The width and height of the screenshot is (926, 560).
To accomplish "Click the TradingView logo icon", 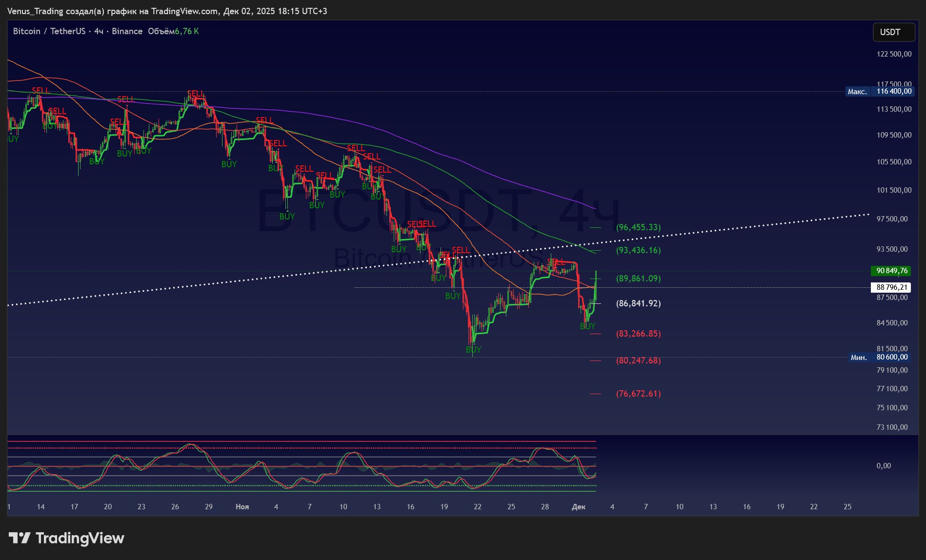I will click(20, 538).
